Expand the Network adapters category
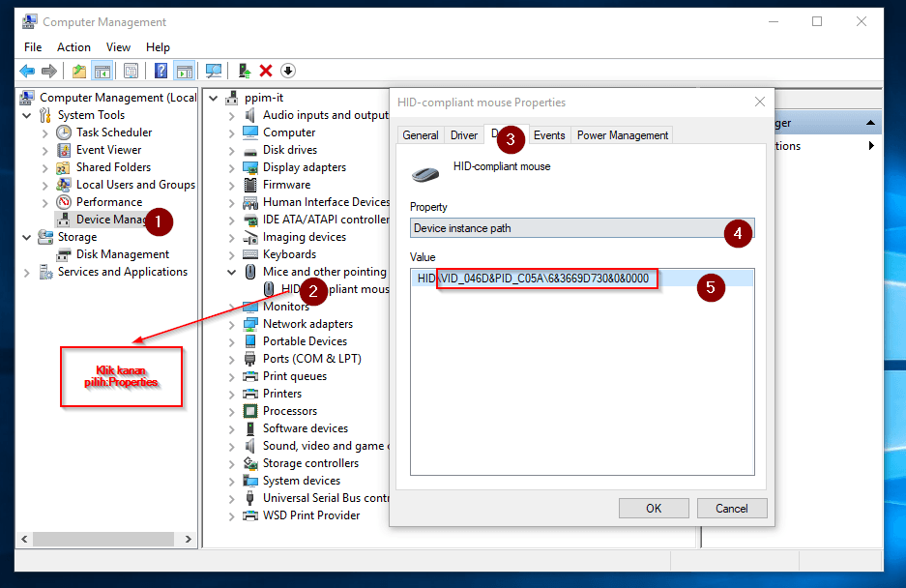This screenshot has height=588, width=906. (x=230, y=323)
